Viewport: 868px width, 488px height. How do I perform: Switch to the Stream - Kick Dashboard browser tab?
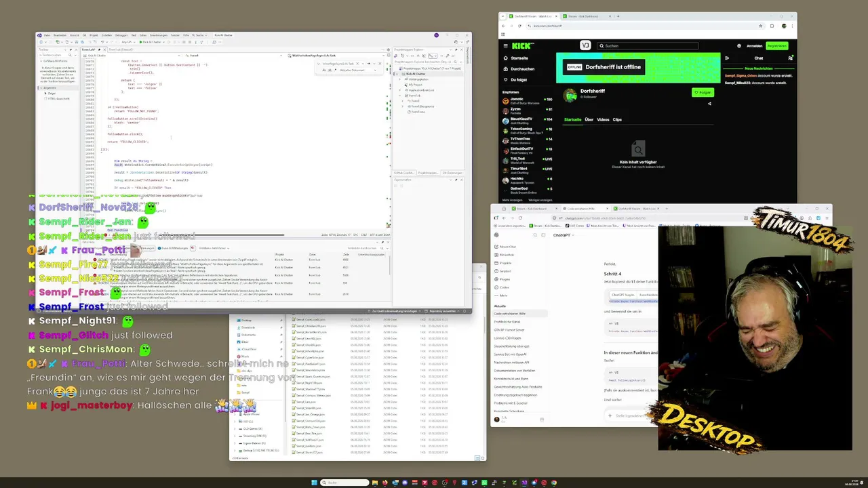pos(588,17)
